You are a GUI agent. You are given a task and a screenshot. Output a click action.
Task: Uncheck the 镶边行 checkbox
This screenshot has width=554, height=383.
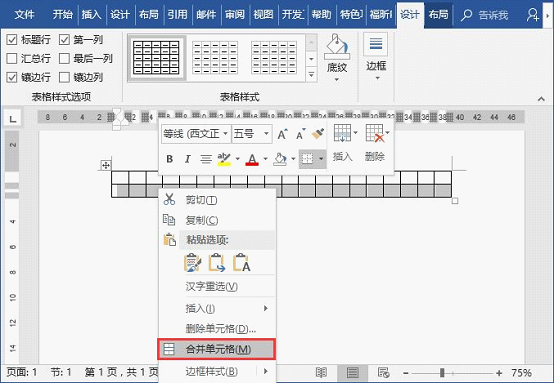[12, 77]
